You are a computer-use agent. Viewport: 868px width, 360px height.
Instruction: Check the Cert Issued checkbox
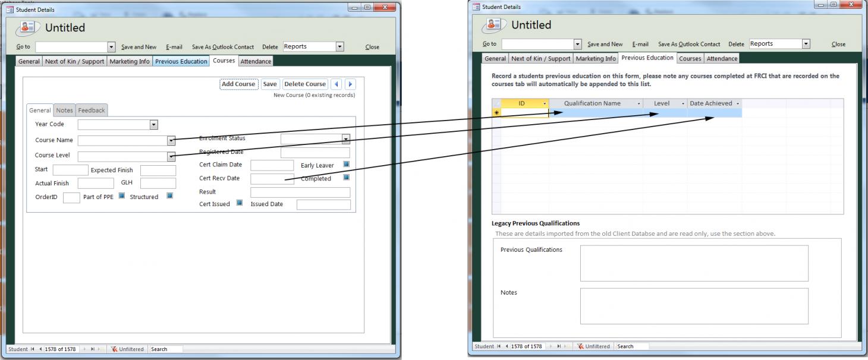pos(239,203)
